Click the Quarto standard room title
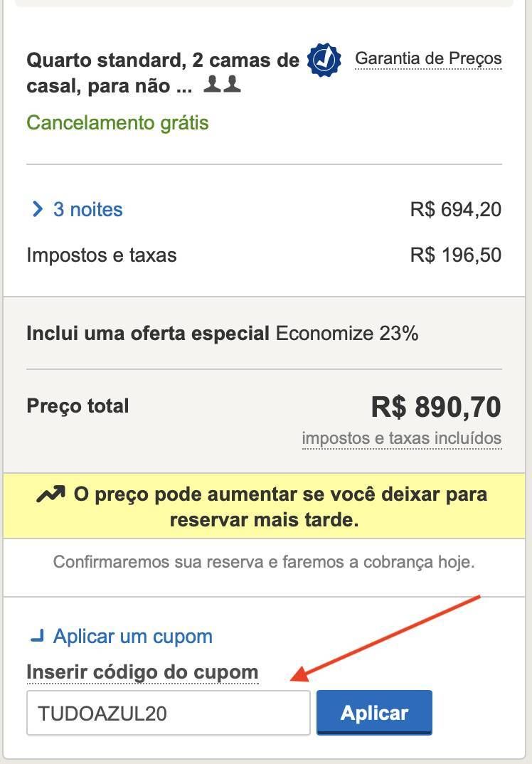This screenshot has height=764, width=532. coord(163,73)
